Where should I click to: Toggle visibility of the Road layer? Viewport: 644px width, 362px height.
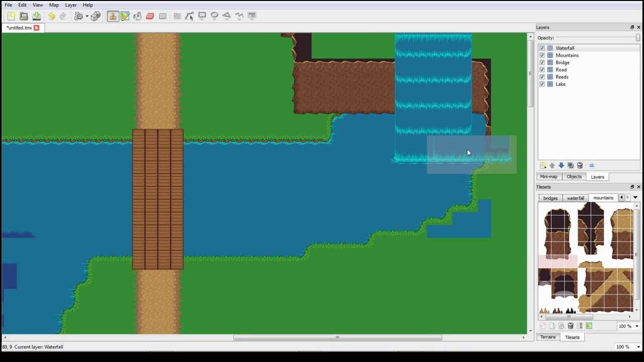pos(542,70)
